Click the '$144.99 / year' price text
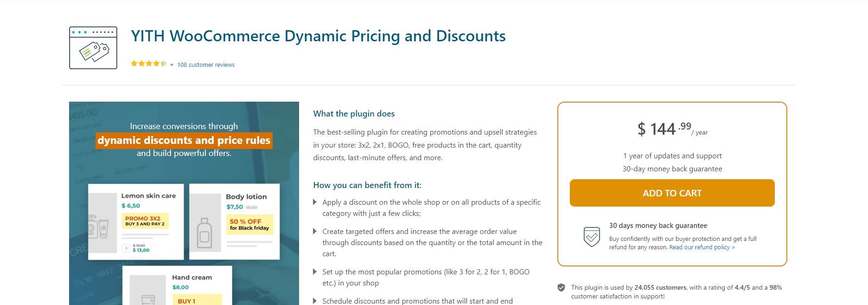 [671, 129]
